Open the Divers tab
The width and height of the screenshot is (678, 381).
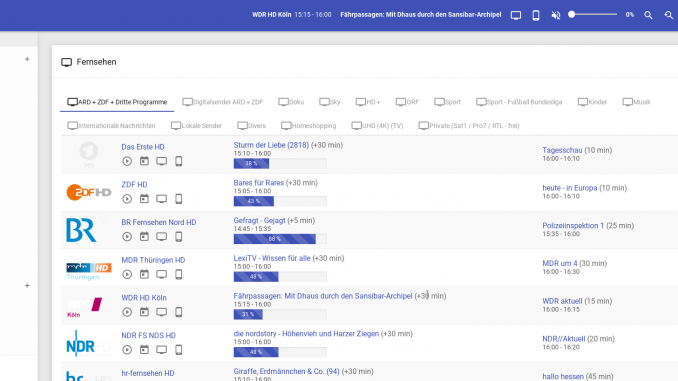[251, 126]
